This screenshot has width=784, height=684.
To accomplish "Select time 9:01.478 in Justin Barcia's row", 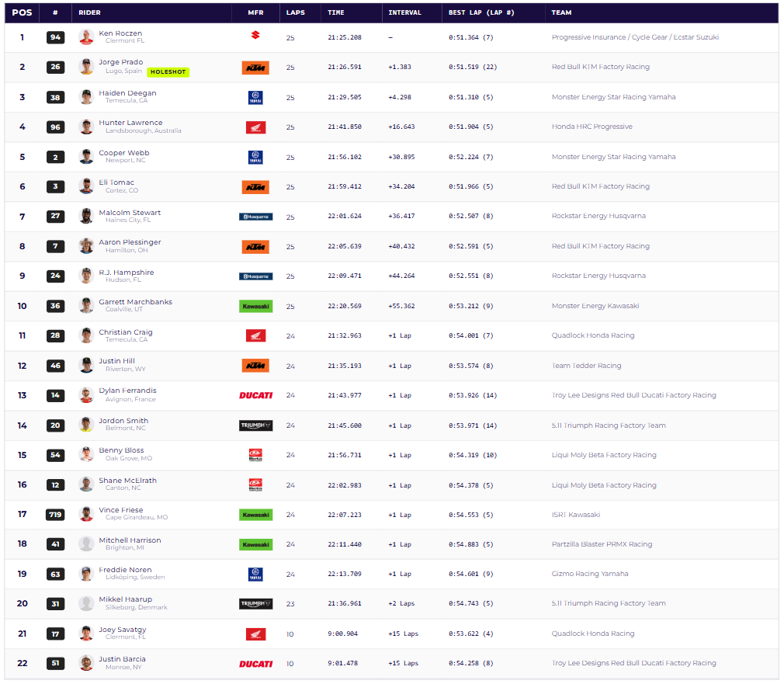I will [343, 664].
